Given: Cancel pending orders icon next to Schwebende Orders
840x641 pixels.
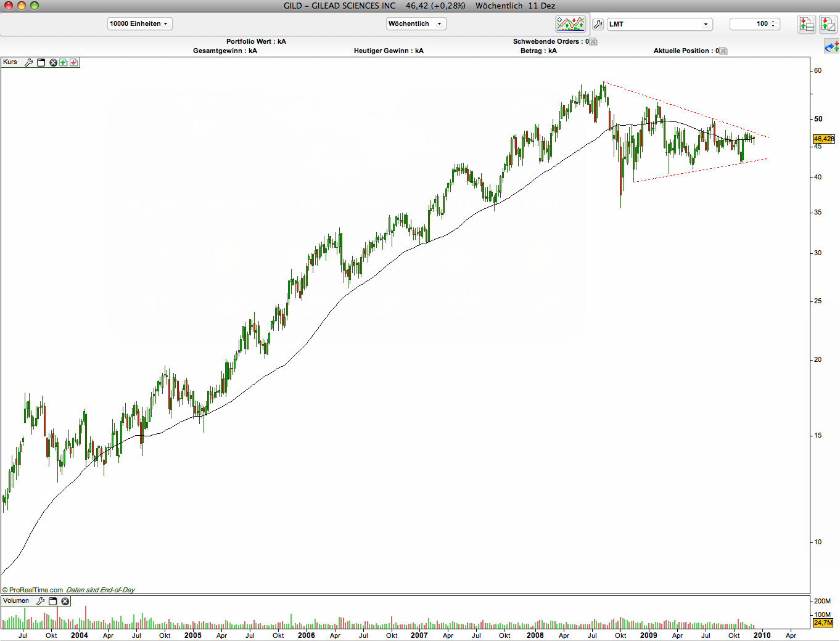Looking at the screenshot, I should (x=593, y=42).
